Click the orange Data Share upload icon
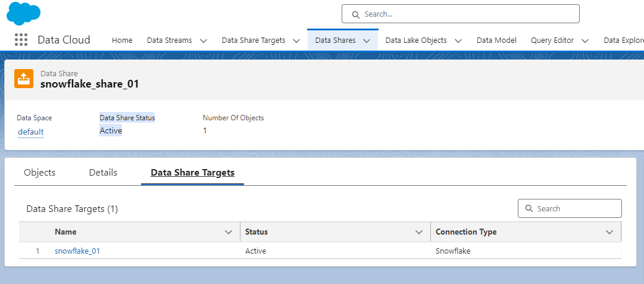Screen dimensions: 644x284 point(24,79)
